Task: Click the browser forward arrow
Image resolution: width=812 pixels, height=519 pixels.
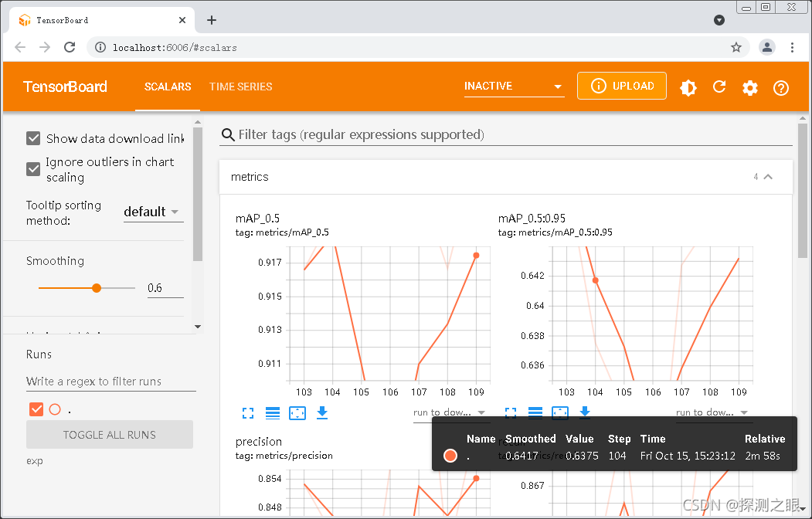Action: 45,47
